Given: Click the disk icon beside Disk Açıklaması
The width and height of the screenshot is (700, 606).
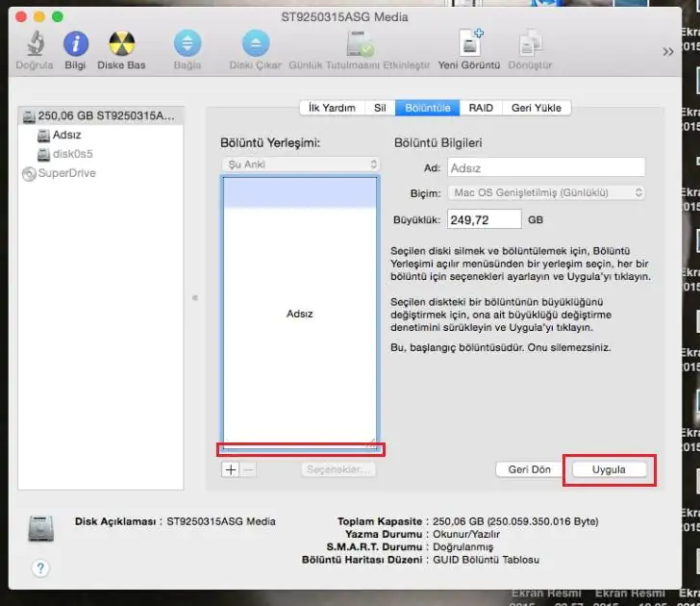Looking at the screenshot, I should point(41,528).
